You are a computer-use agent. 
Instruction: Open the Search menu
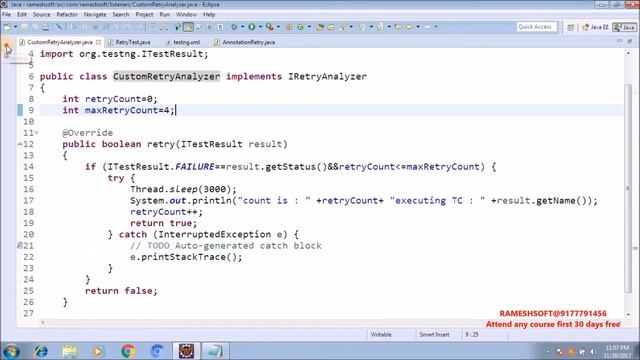point(121,14)
